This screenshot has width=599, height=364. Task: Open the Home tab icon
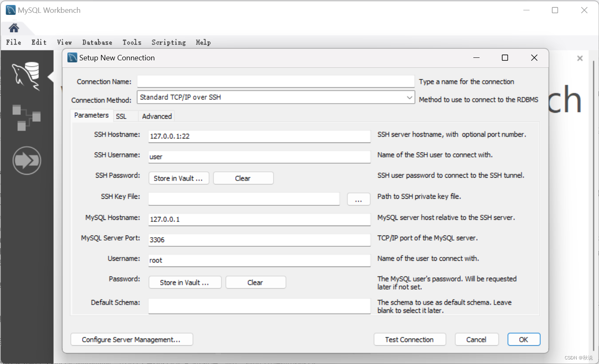coord(14,28)
